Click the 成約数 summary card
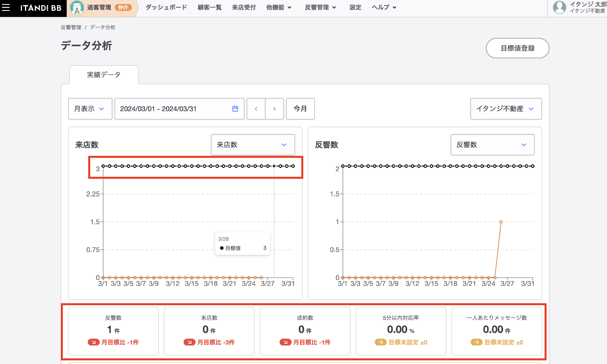 click(x=305, y=331)
